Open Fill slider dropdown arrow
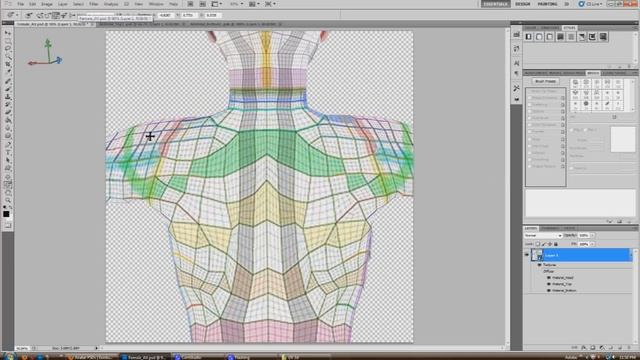 (593, 244)
